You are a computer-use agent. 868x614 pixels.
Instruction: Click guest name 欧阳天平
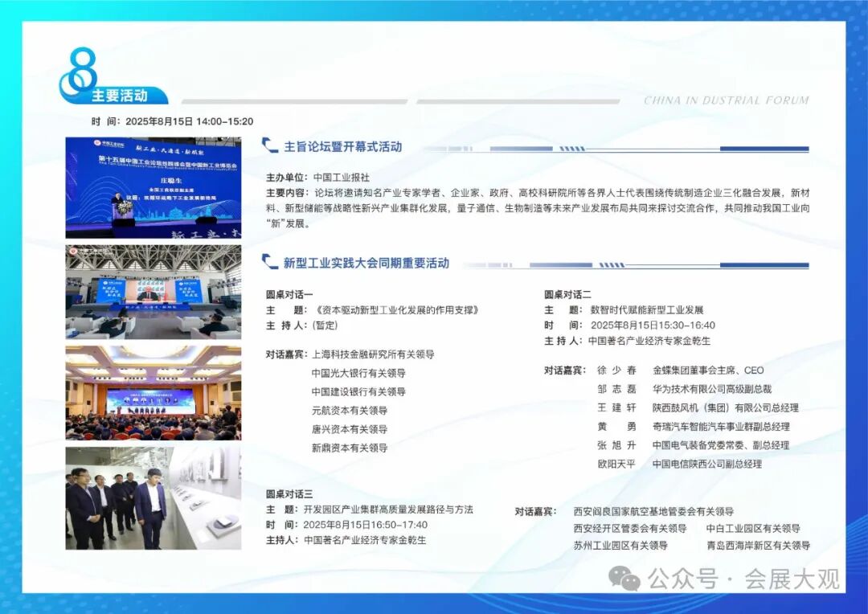[616, 464]
